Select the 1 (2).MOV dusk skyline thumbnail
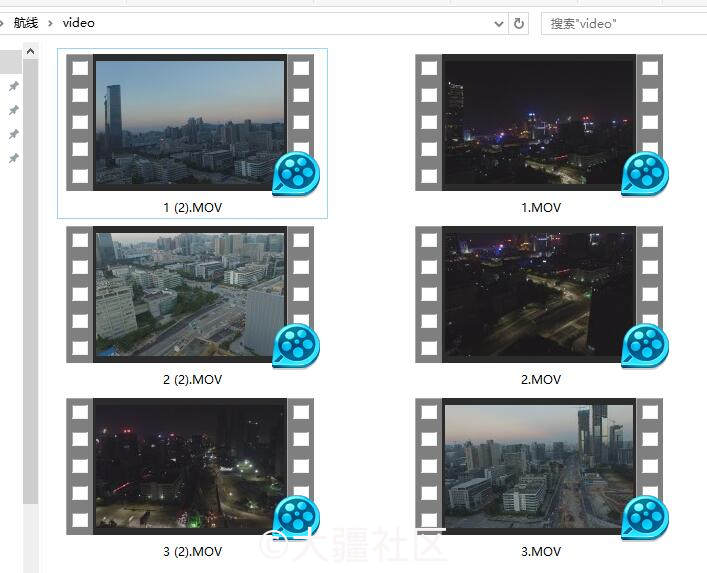The image size is (707, 573). click(x=190, y=123)
